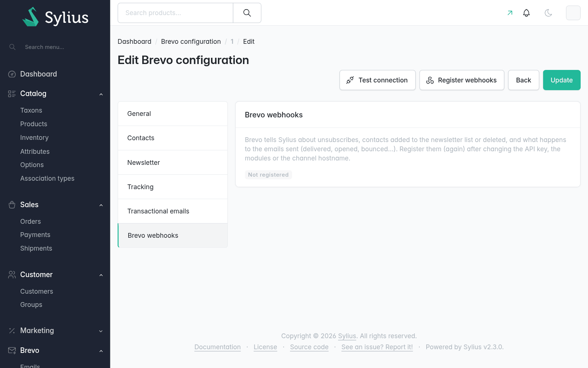Focus the Search products field
588x368 pixels.
click(175, 13)
